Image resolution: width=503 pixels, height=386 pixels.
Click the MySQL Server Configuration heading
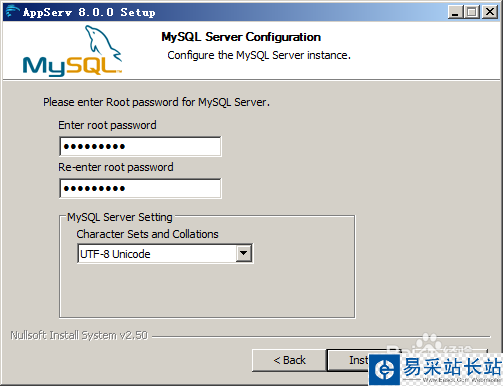pos(241,37)
